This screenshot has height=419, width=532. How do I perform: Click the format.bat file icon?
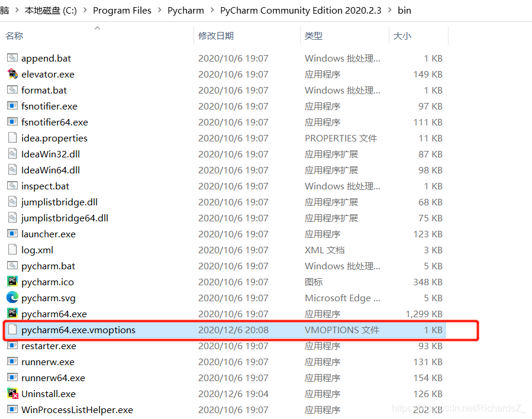[12, 89]
